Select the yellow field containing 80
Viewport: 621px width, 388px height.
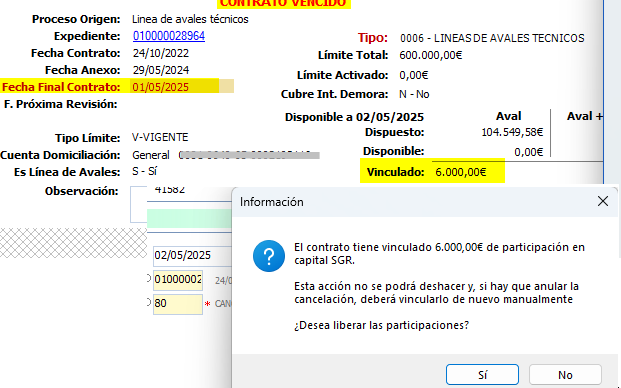pyautogui.click(x=178, y=304)
